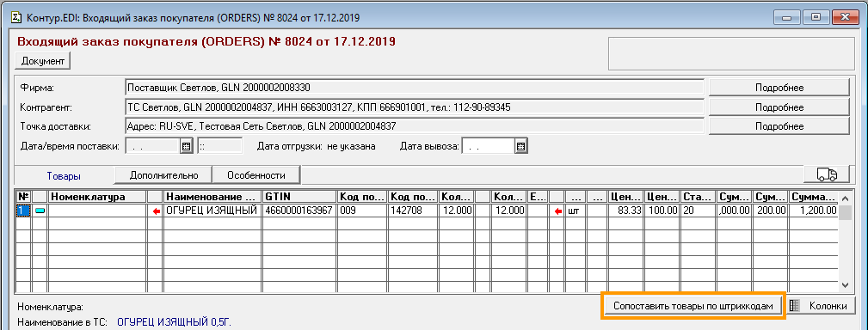Click the window title bar application icon
The width and height of the screenshot is (868, 330).
pyautogui.click(x=16, y=17)
